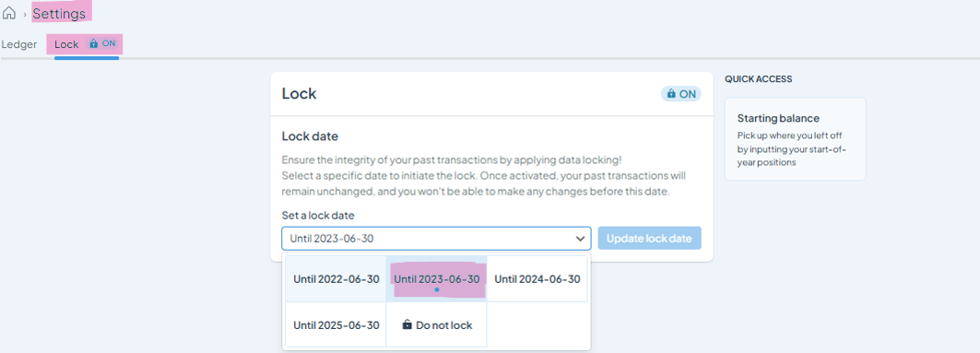
Task: Open the Settings breadcrumb link
Action: pyautogui.click(x=59, y=13)
